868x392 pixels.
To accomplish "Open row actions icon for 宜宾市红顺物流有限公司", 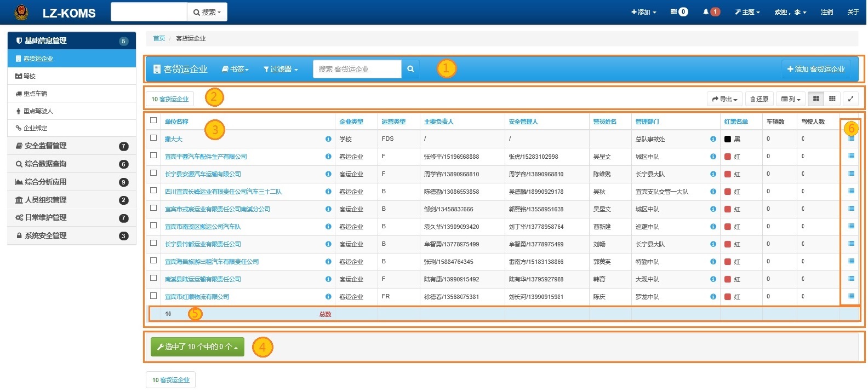I will pos(851,296).
